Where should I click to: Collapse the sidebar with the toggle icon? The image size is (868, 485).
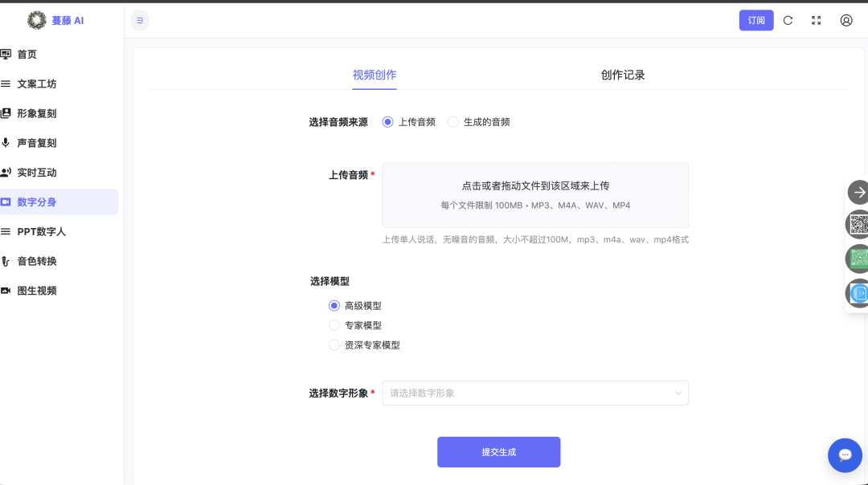140,20
